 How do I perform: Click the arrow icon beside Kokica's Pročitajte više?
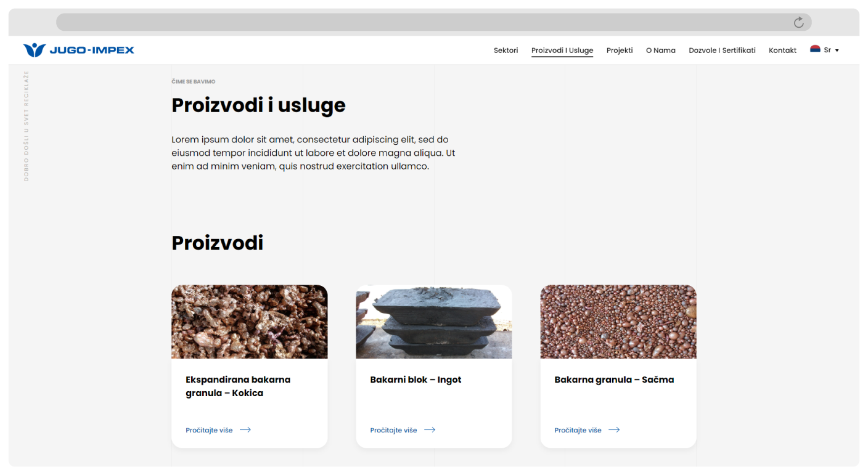point(245,429)
